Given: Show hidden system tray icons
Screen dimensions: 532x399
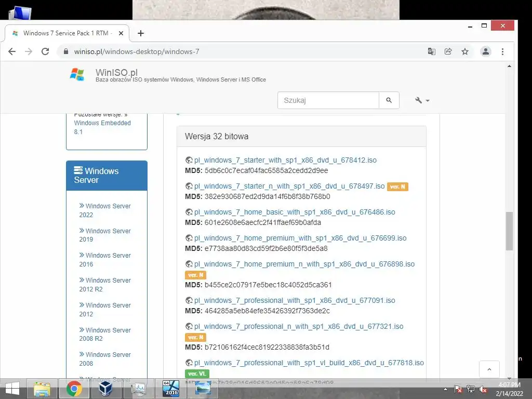Looking at the screenshot, I should [445, 389].
